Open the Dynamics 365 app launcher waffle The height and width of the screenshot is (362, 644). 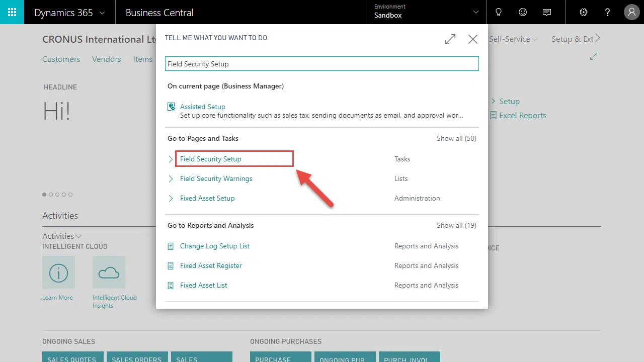click(12, 12)
